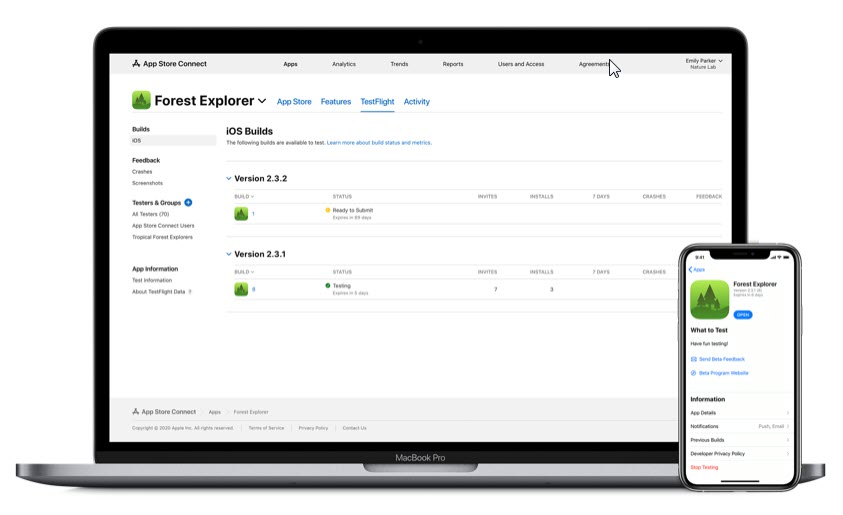Switch to the Features tab
Image resolution: width=843 pixels, height=515 pixels.
[335, 102]
